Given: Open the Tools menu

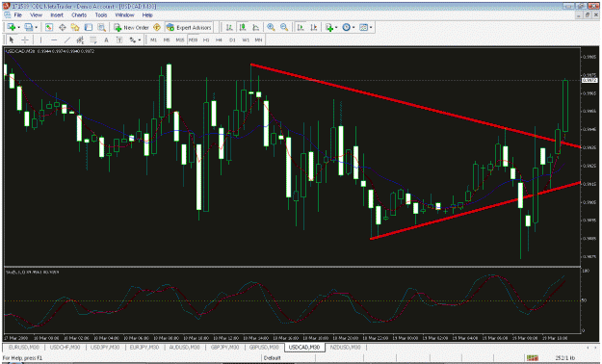Looking at the screenshot, I should tap(101, 15).
